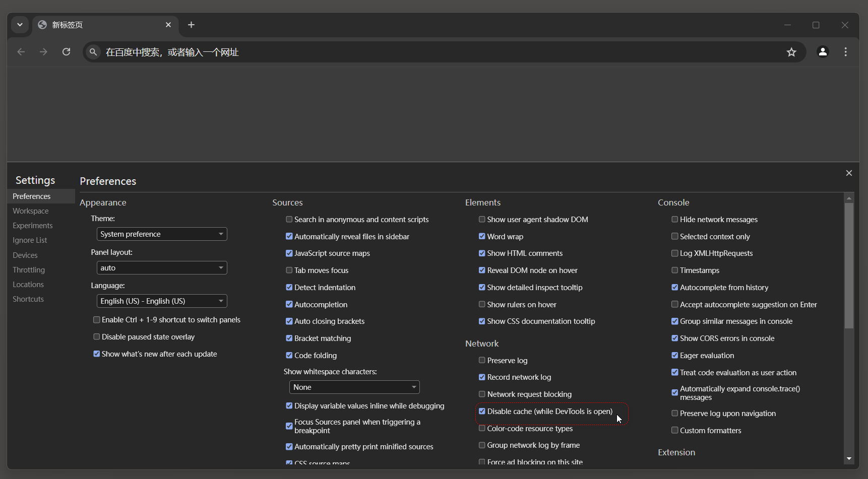Toggle Disable cache (while DevTools is open)
This screenshot has height=479, width=868.
[x=482, y=412]
